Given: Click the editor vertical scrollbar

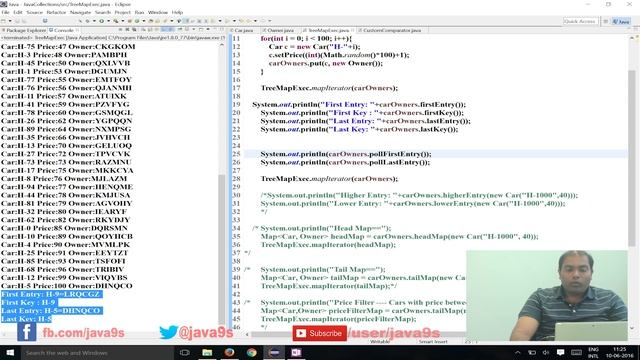Looking at the screenshot, I should pos(632,158).
